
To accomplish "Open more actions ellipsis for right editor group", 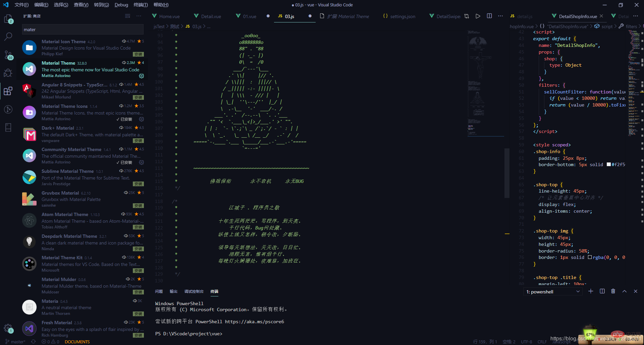I will click(636, 16).
